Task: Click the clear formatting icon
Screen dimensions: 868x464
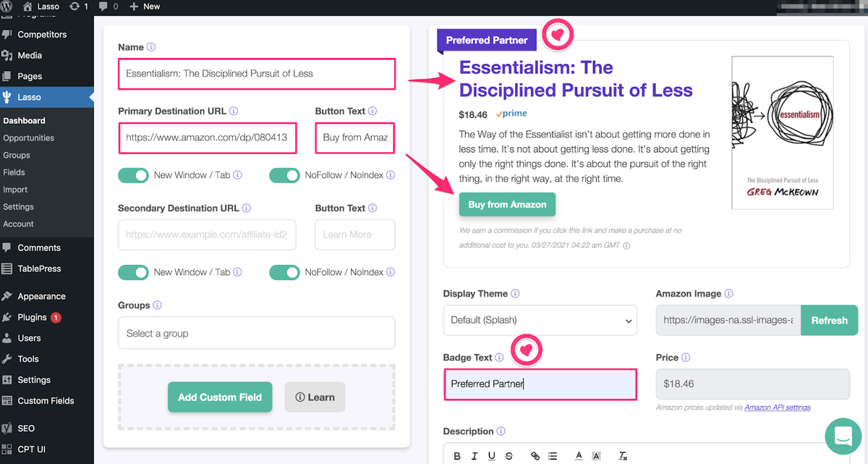Action: [x=623, y=456]
